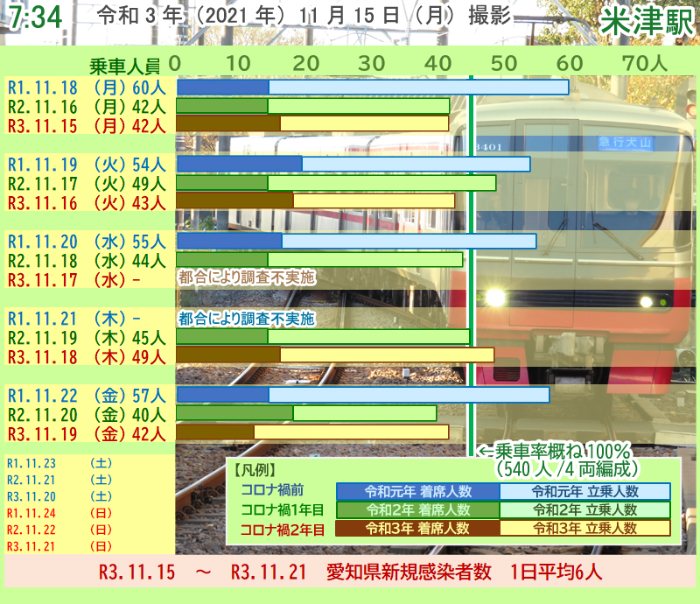Select the row label R2.11.16 (月) 42人
The image size is (700, 604).
[87, 107]
